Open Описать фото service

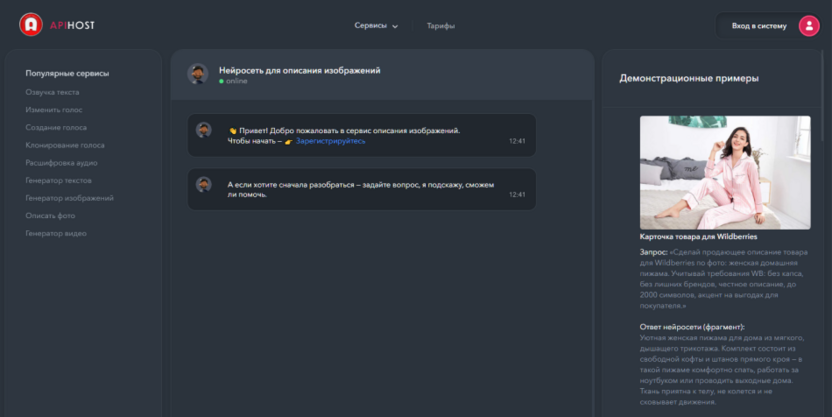(x=50, y=215)
